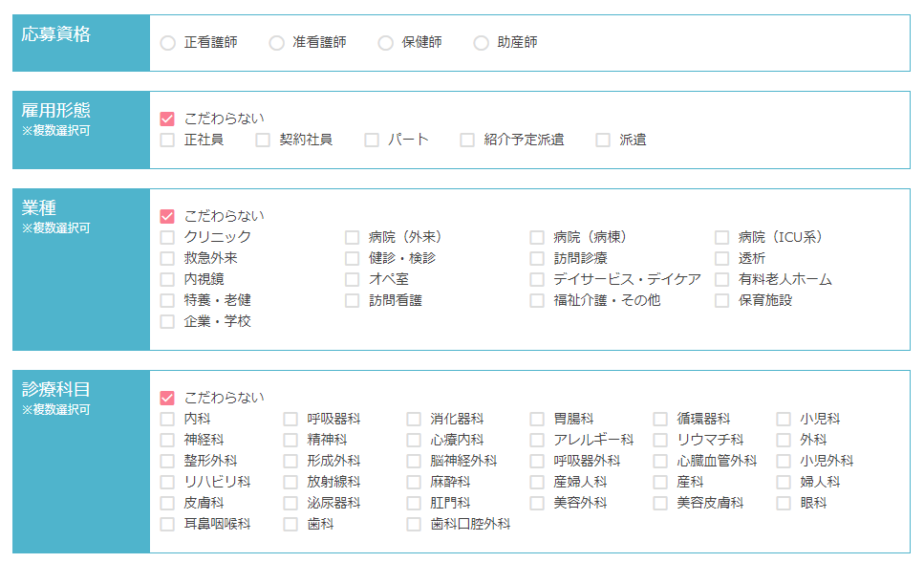Tick the 小児科 checkbox

[x=784, y=420]
